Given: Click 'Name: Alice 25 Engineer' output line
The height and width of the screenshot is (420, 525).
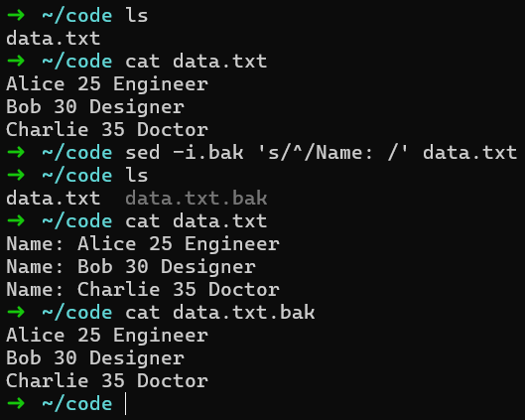Looking at the screenshot, I should click(143, 244).
